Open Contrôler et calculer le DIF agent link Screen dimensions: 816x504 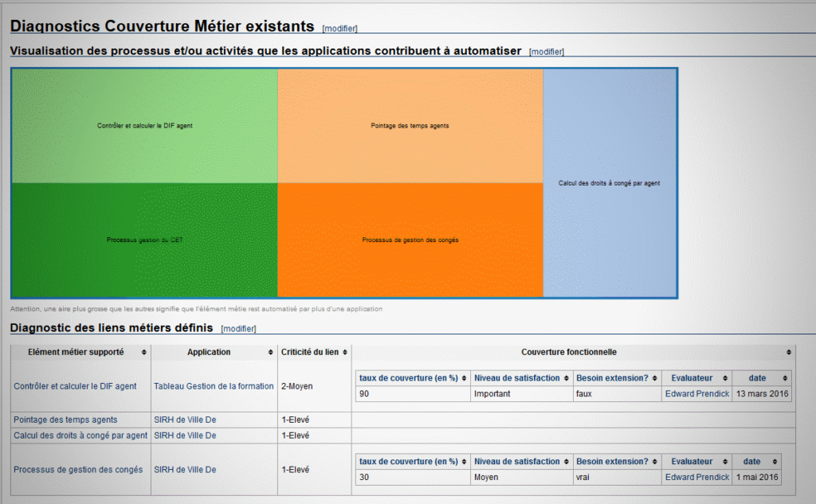coord(75,386)
